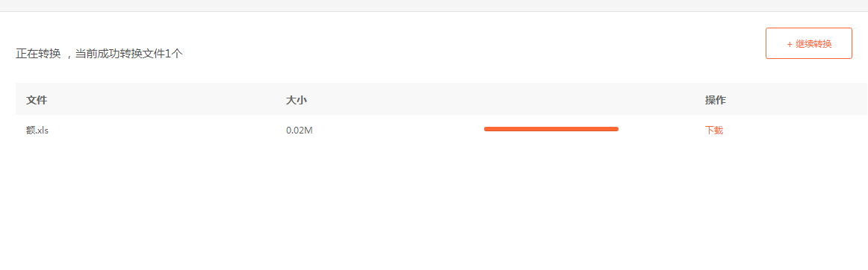Click the left end of the progress bar
The width and height of the screenshot is (868, 270).
[x=486, y=129]
